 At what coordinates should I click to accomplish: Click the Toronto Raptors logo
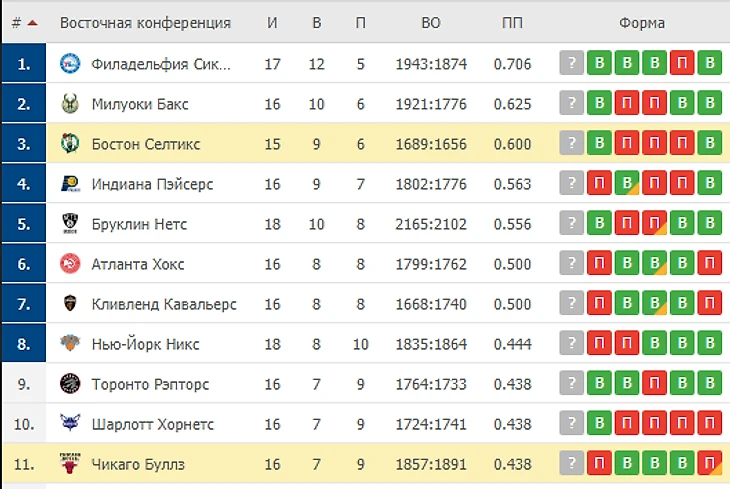point(70,384)
